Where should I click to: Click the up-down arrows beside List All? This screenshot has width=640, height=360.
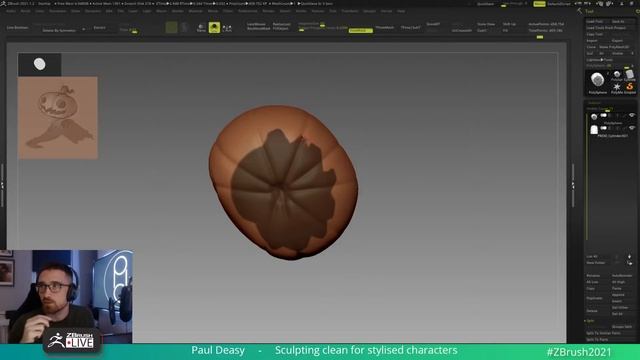pos(629,256)
